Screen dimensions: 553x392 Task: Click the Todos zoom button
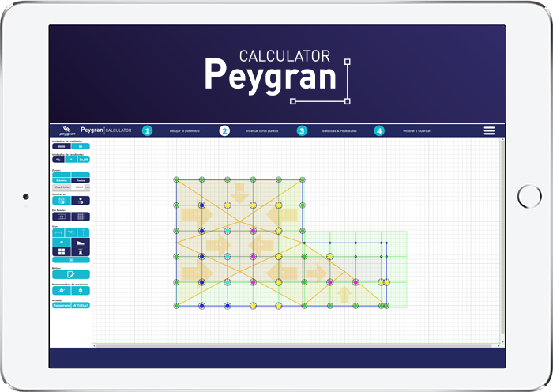[81, 180]
